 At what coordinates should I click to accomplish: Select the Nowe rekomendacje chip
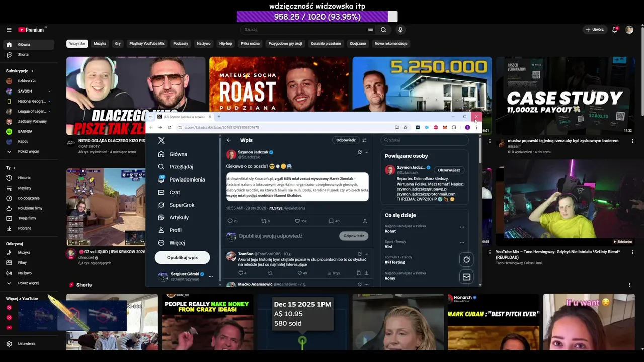click(x=391, y=44)
